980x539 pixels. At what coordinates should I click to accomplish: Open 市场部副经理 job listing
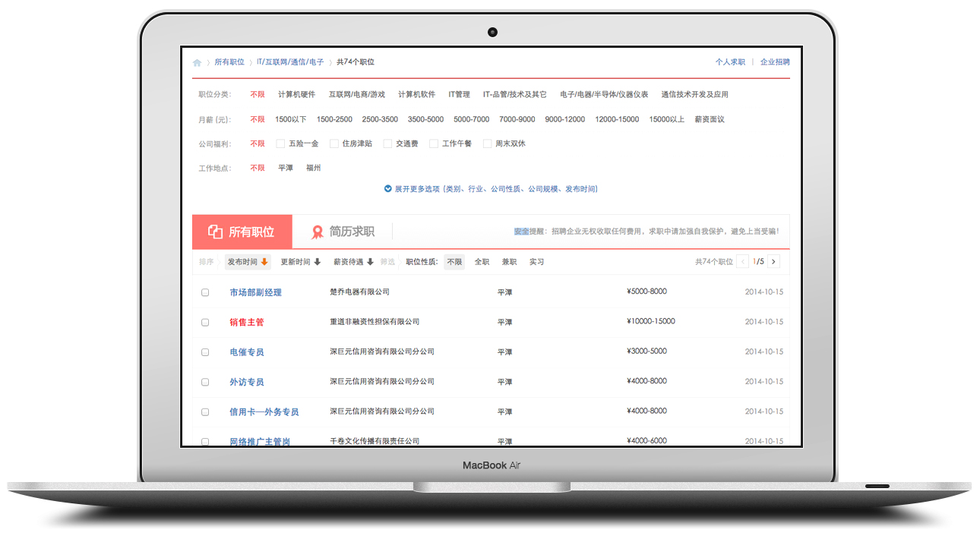255,292
